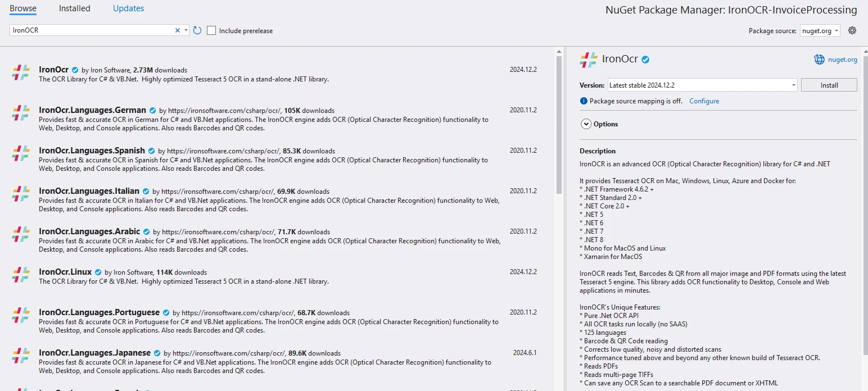Click the refresh icon beside search box
The height and width of the screenshot is (391, 868).
[197, 30]
